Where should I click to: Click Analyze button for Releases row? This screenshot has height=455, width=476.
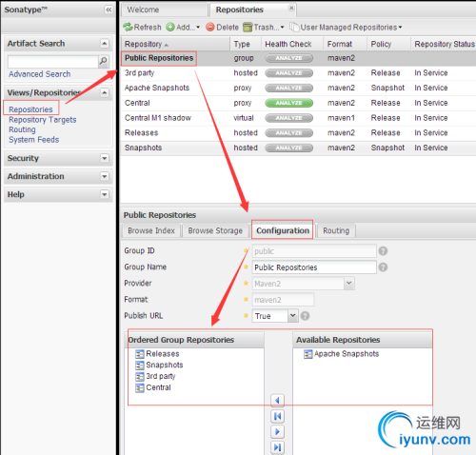tap(288, 133)
